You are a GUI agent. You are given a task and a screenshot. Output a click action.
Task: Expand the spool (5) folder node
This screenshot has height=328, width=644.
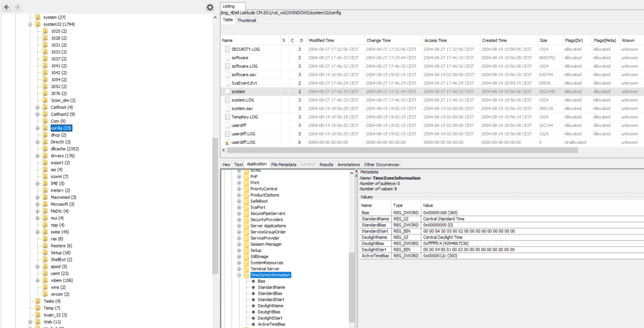[x=37, y=266]
